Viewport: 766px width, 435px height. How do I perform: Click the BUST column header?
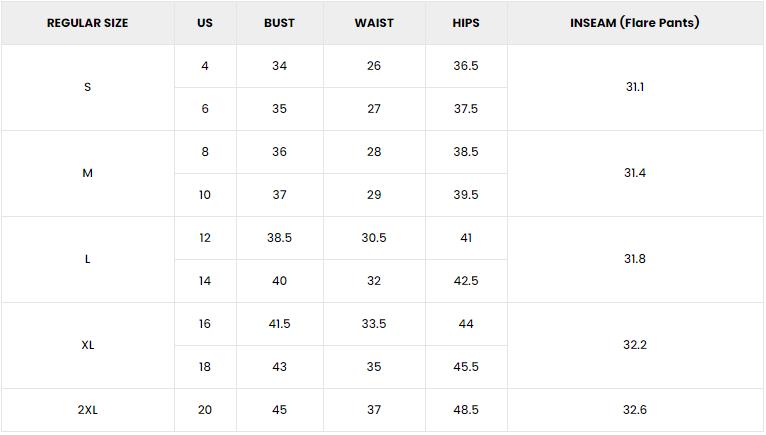(279, 23)
